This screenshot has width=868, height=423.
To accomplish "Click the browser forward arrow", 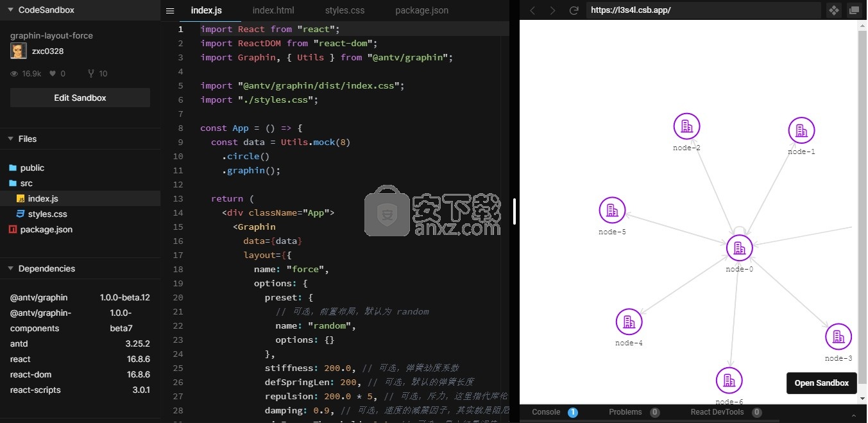I will point(553,10).
